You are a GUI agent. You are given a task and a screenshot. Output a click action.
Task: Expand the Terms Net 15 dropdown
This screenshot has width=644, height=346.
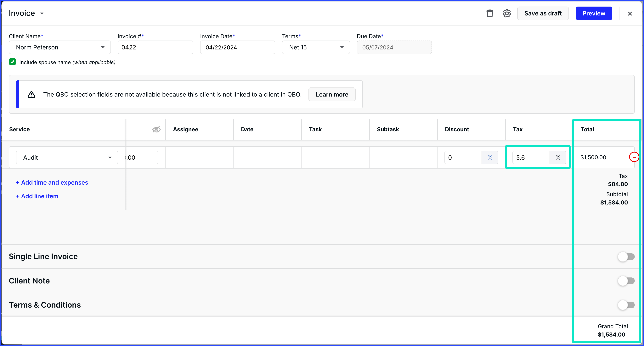pyautogui.click(x=316, y=47)
